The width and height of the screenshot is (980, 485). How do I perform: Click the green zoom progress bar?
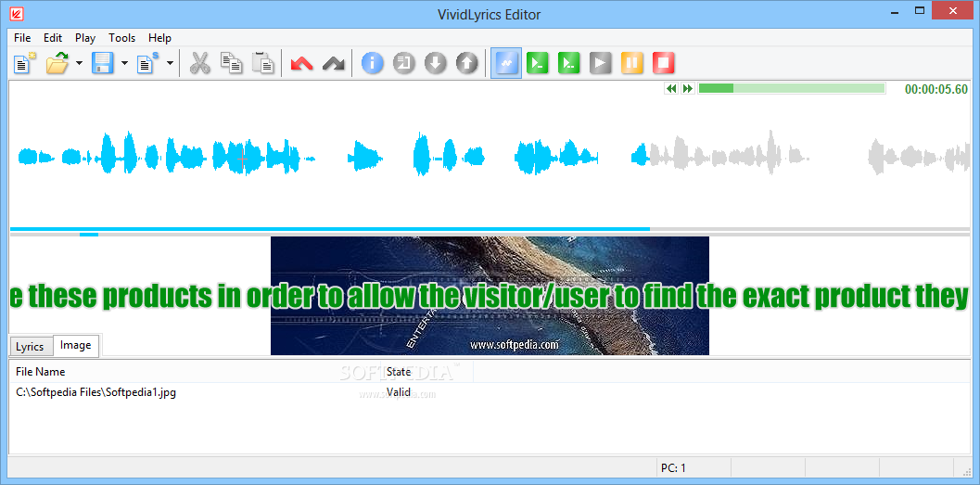coord(791,89)
